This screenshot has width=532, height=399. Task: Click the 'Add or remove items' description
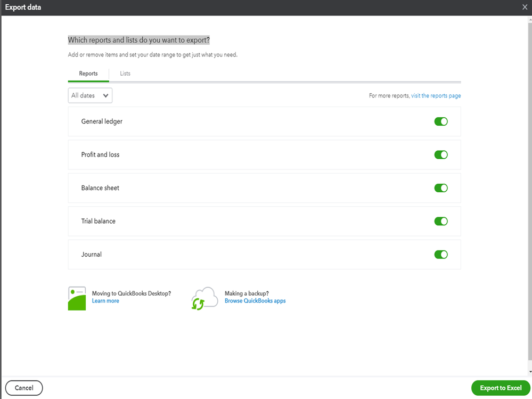coord(153,55)
